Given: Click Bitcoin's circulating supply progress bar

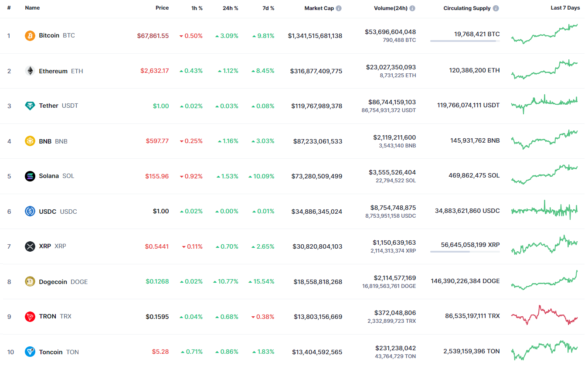Looking at the screenshot, I should point(465,41).
